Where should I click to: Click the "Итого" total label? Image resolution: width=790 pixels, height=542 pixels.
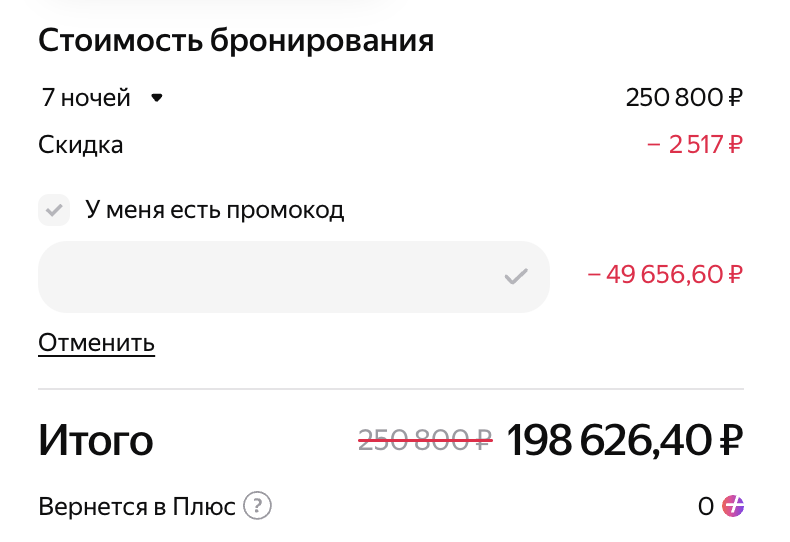pos(96,440)
